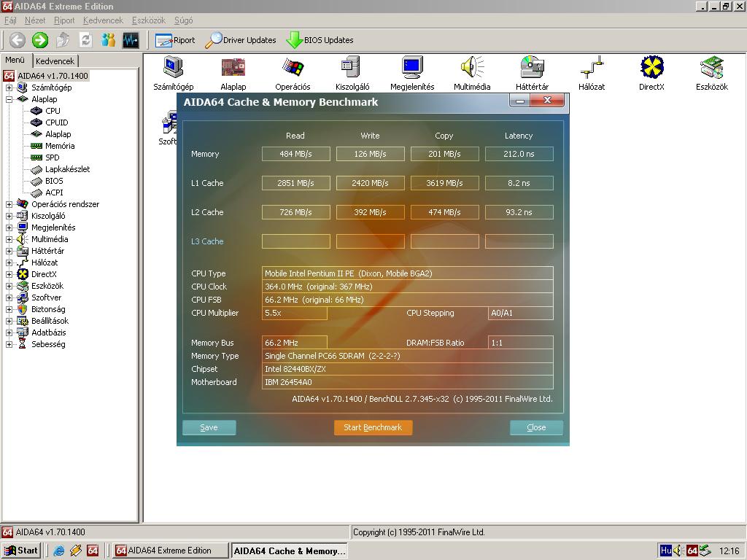
Task: Select CPUID in the tree
Action: pyautogui.click(x=57, y=122)
